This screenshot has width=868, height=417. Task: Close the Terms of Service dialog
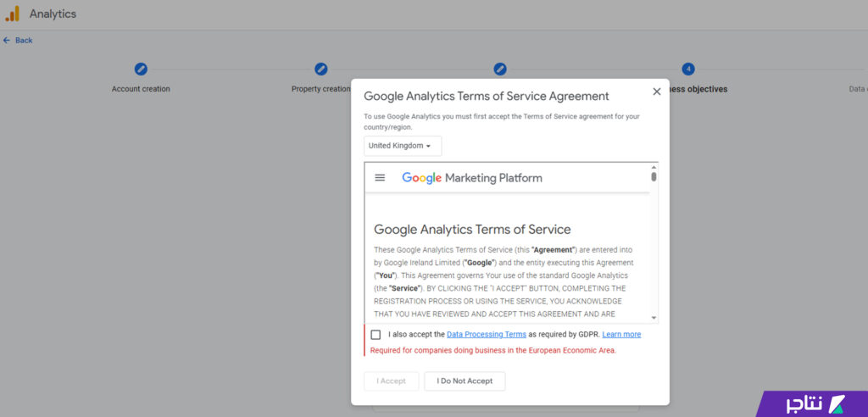tap(657, 92)
